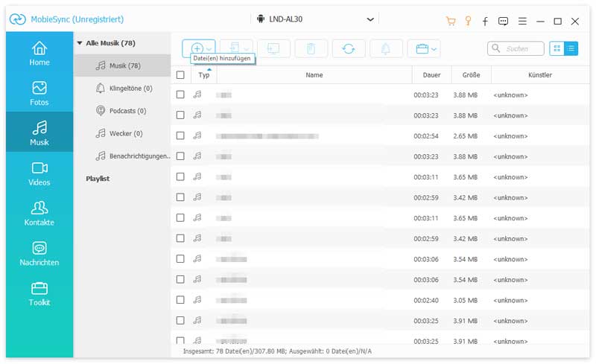
Task: Select Benachrichtigungen category
Action: coord(122,156)
